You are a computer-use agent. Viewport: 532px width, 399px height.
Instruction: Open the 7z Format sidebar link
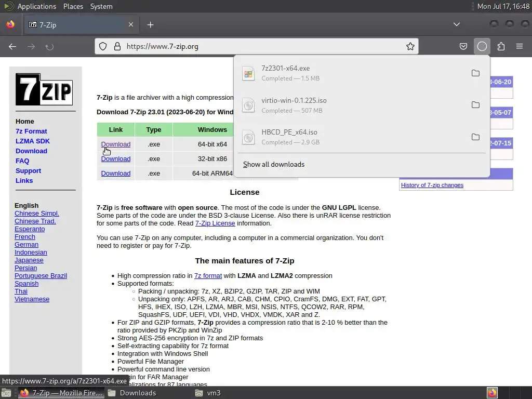(x=31, y=131)
